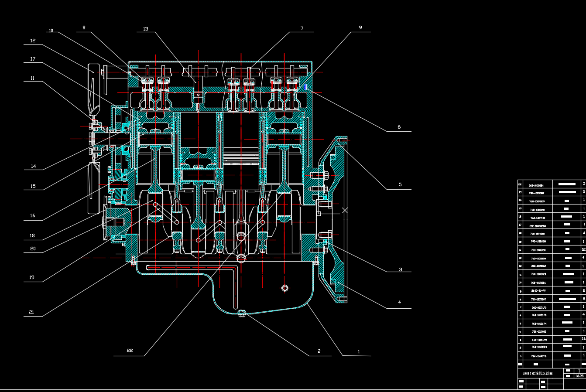Select quantity 12 in the parts list
Image resolution: width=586 pixels, height=392 pixels.
[x=583, y=249]
